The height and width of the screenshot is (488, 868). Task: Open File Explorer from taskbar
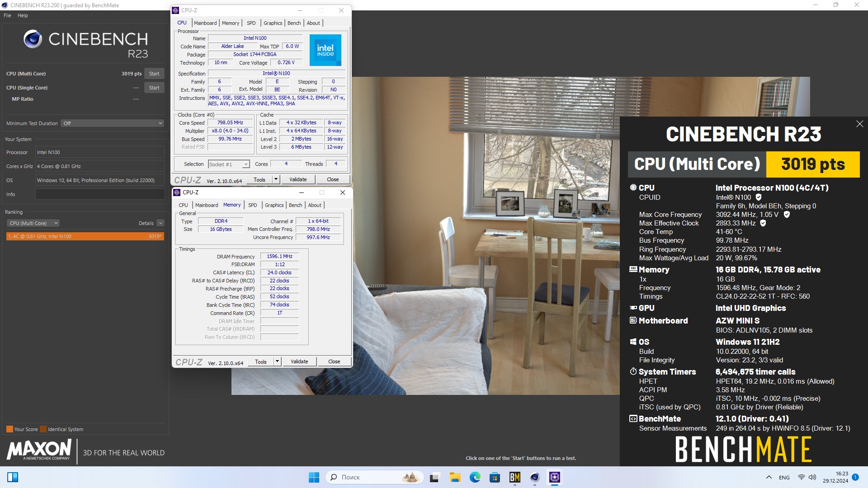click(x=455, y=477)
